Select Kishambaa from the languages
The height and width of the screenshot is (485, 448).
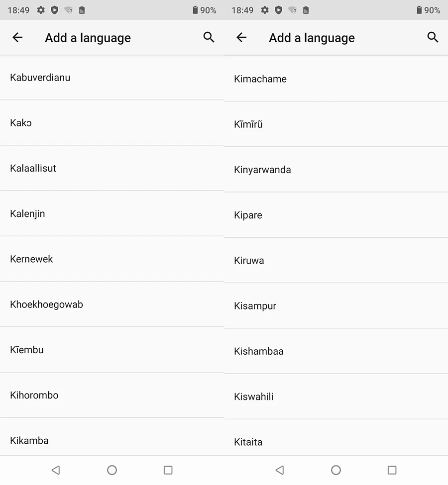point(259,351)
